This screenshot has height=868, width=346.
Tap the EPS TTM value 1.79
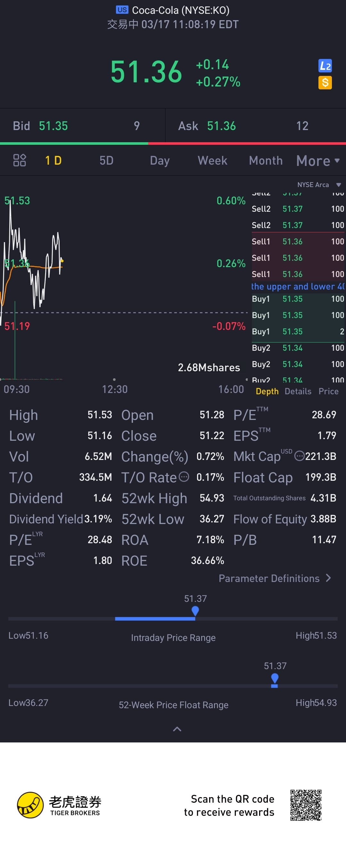point(326,435)
